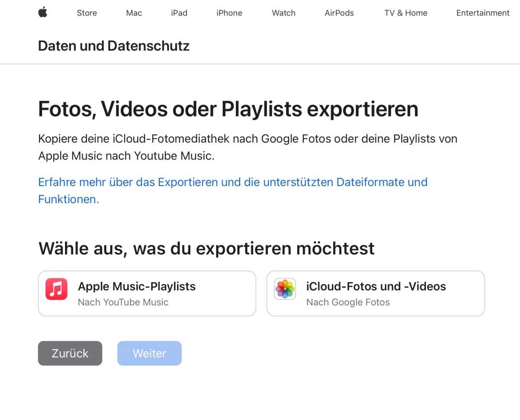The height and width of the screenshot is (420, 520).
Task: Open the Entertainment navigation item
Action: [x=482, y=13]
